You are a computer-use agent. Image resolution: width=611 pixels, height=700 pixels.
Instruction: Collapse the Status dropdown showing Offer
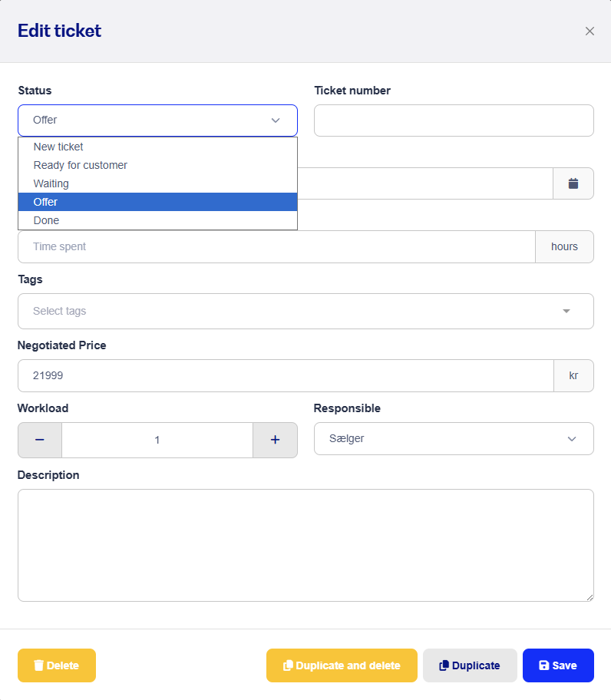(x=157, y=121)
